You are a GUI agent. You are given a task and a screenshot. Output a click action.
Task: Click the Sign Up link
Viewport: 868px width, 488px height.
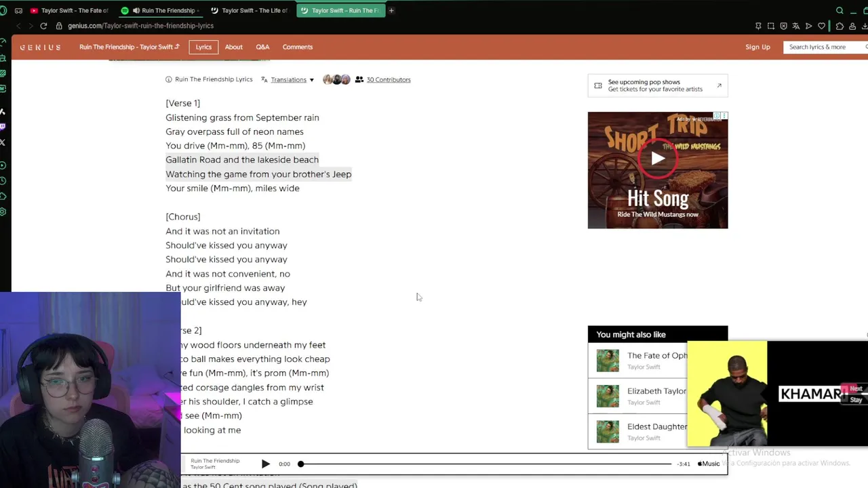click(x=757, y=47)
